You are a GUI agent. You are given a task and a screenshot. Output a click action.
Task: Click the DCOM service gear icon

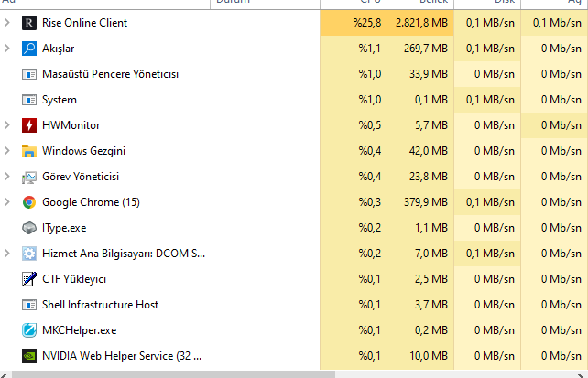pos(29,254)
